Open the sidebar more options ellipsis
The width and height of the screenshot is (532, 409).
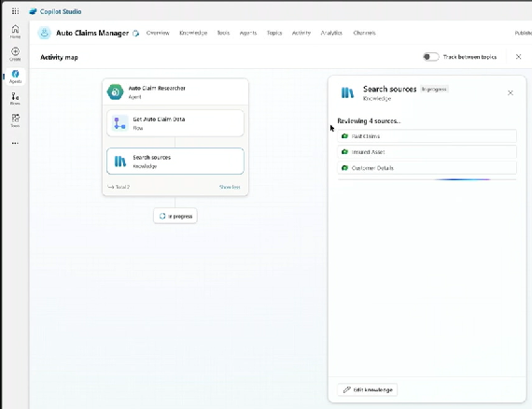tap(15, 143)
